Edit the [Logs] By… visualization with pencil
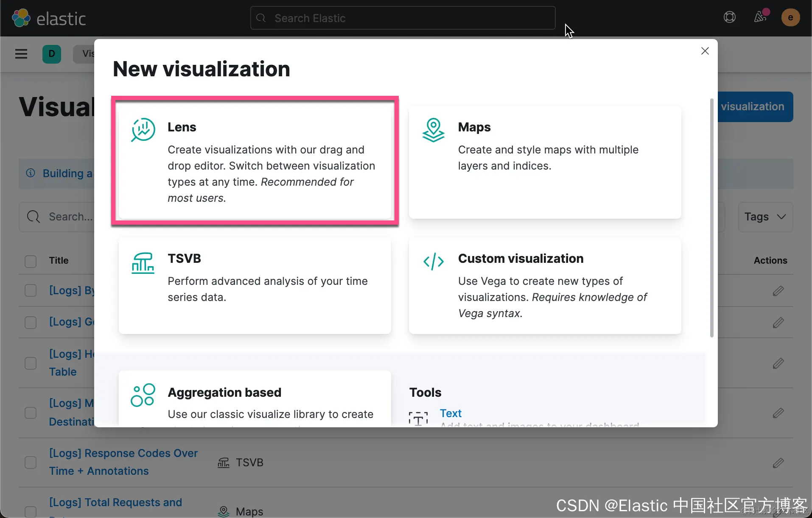812x518 pixels. point(778,291)
